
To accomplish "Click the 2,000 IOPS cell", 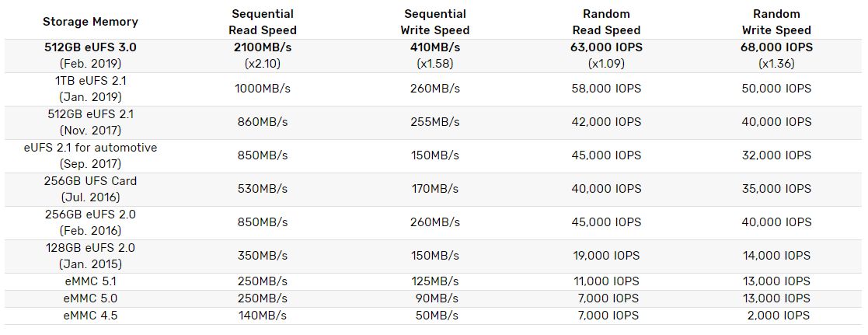I will pyautogui.click(x=777, y=316).
